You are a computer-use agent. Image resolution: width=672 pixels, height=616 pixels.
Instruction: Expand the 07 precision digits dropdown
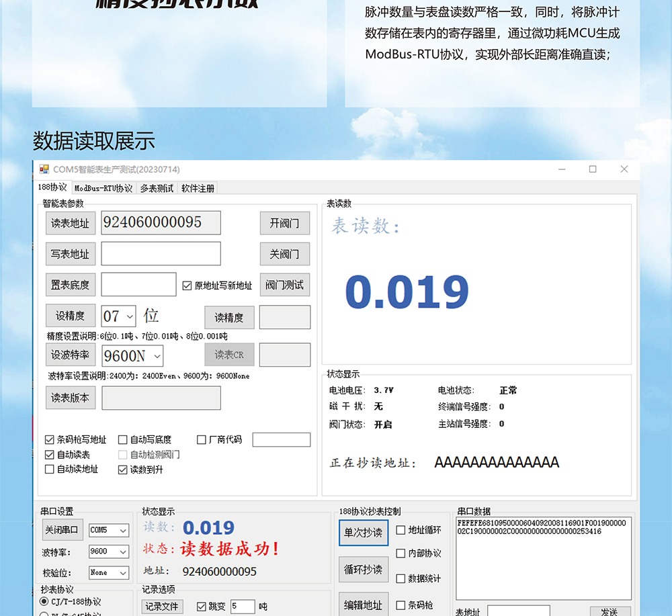[x=119, y=316]
